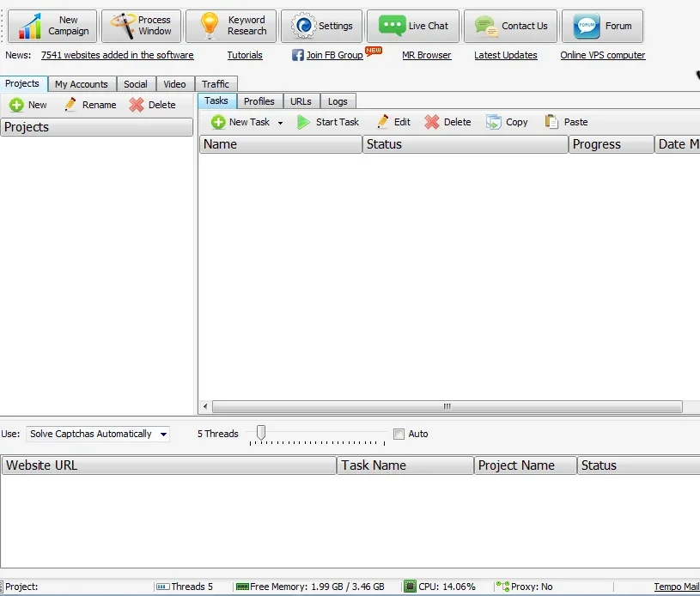The width and height of the screenshot is (700, 596).
Task: Delete the selected project
Action: 153,105
